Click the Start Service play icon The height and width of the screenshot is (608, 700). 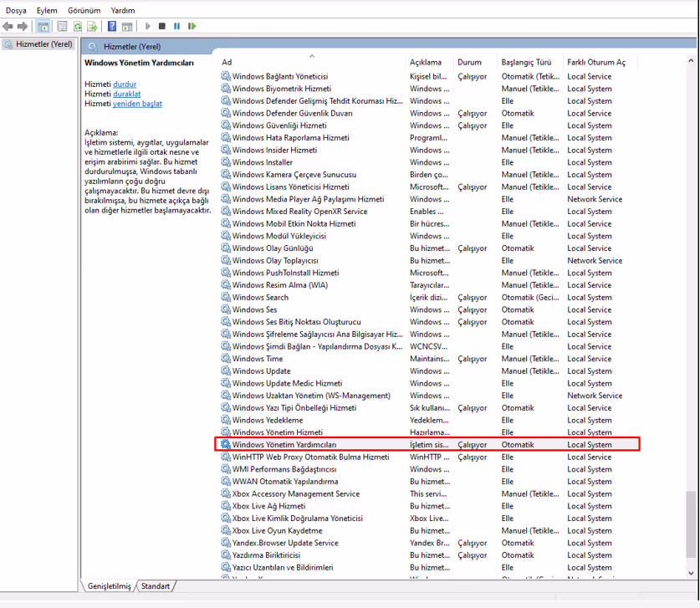(148, 26)
